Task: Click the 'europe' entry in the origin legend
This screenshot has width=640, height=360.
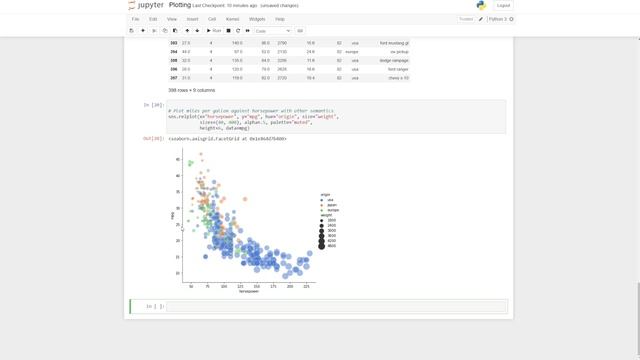Action: pos(333,210)
